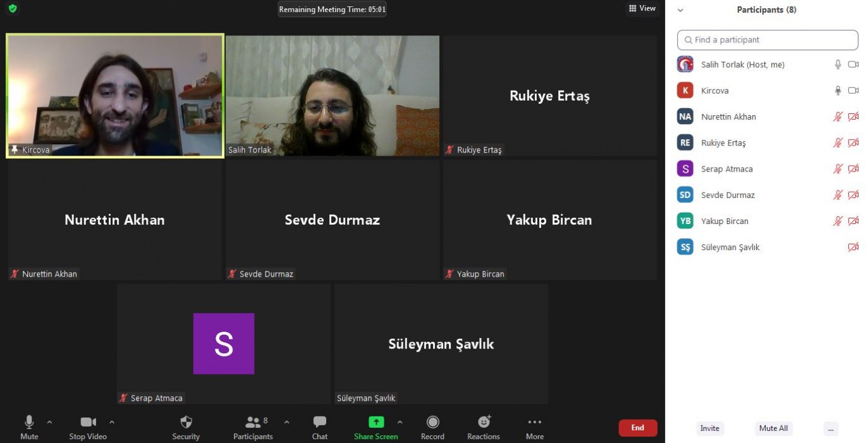This screenshot has height=443, width=868.
Task: Expand audio options arrow next to Mute
Action: pyautogui.click(x=49, y=422)
